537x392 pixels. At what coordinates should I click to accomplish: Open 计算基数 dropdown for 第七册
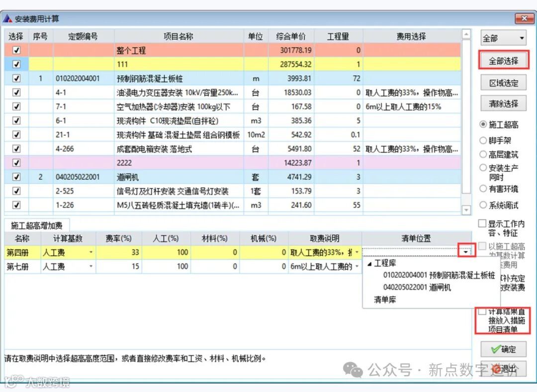(91, 266)
